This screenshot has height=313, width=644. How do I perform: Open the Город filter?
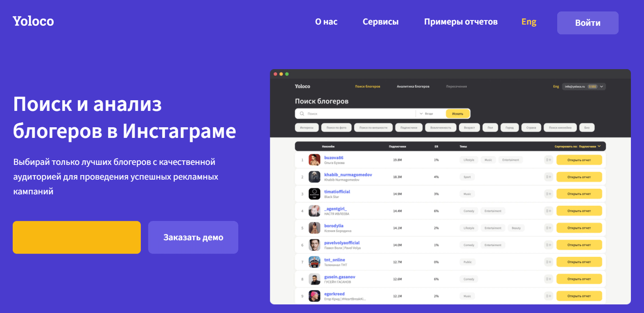pyautogui.click(x=509, y=128)
